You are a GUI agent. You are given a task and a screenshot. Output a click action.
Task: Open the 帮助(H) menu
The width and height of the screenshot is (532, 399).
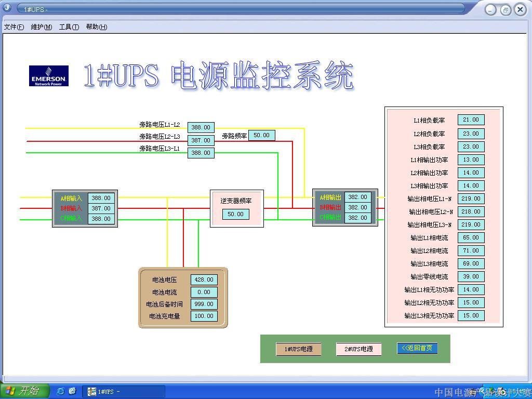point(96,27)
